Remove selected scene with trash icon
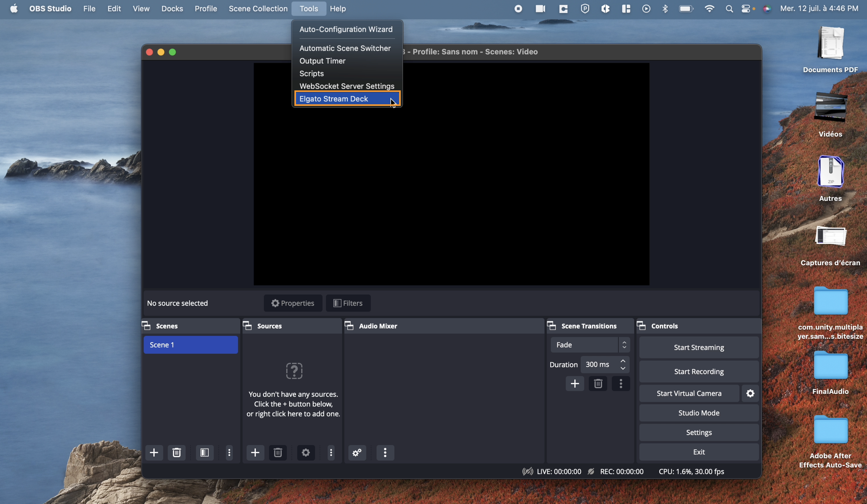The image size is (867, 504). [x=176, y=452]
